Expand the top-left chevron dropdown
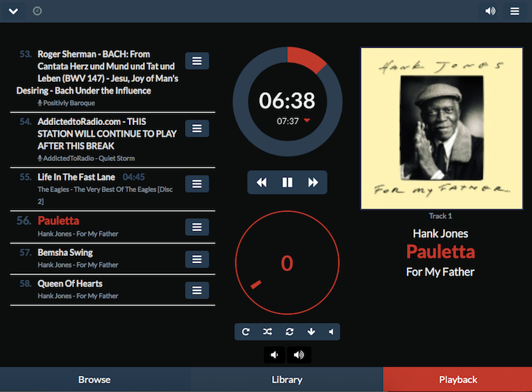The width and height of the screenshot is (532, 392). [13, 11]
